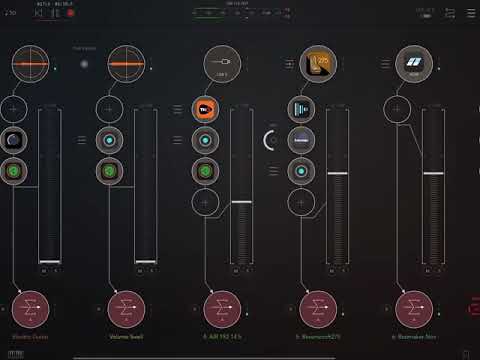480x360 pixels.
Task: Click the second channel's volume fader handle
Action: point(146,262)
